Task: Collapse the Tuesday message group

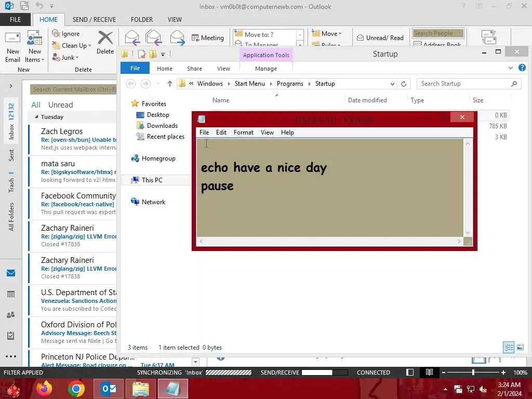Action: click(x=36, y=117)
